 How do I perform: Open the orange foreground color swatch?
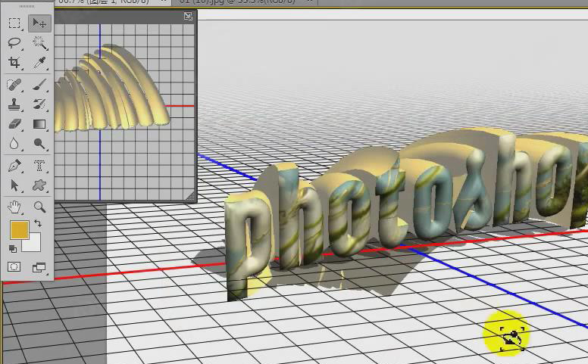[18, 229]
